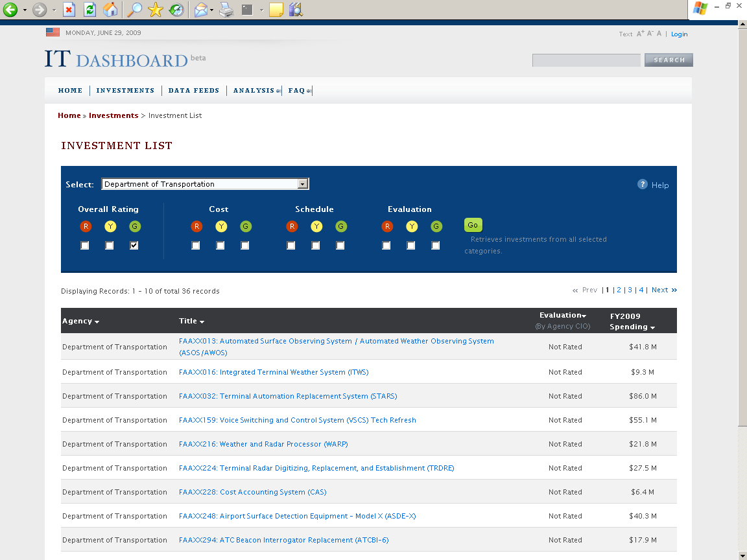Print the page with printer icon

tap(226, 10)
